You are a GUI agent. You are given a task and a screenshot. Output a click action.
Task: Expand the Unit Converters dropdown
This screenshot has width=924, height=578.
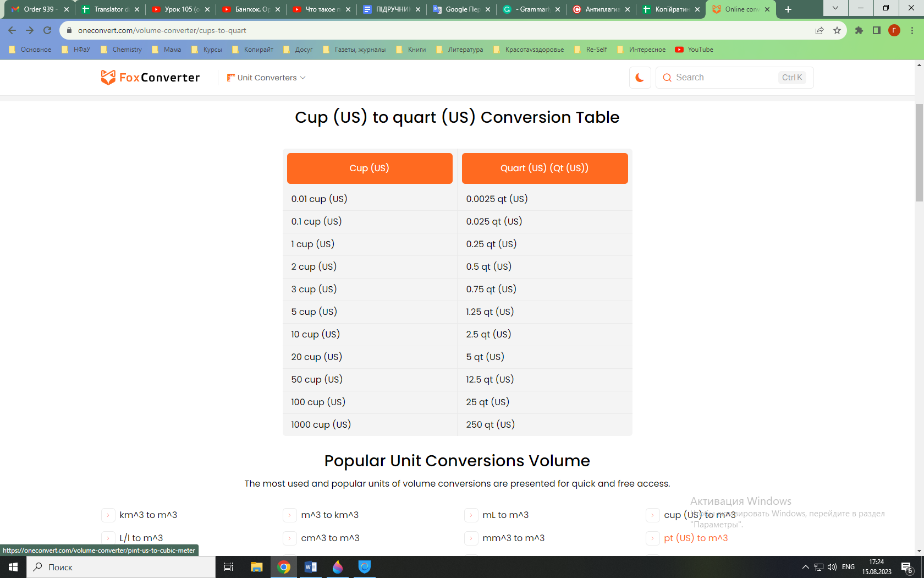point(267,78)
